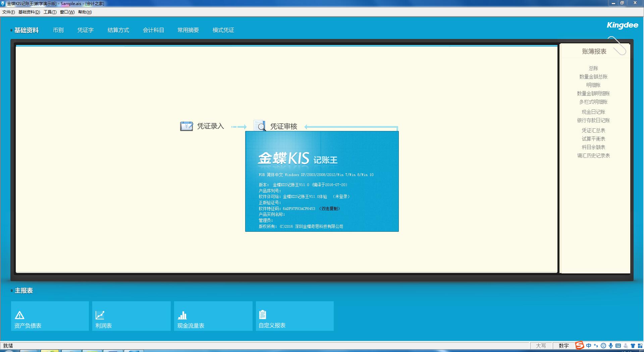
Task: Open the 自定义报表 report tile
Action: [x=295, y=316]
